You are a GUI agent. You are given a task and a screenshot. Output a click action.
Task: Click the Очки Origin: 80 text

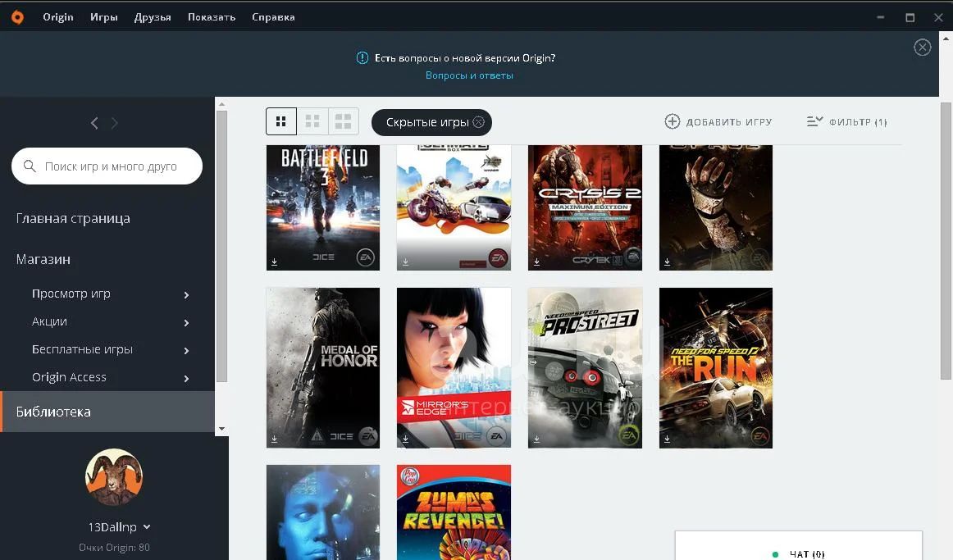[x=114, y=547]
